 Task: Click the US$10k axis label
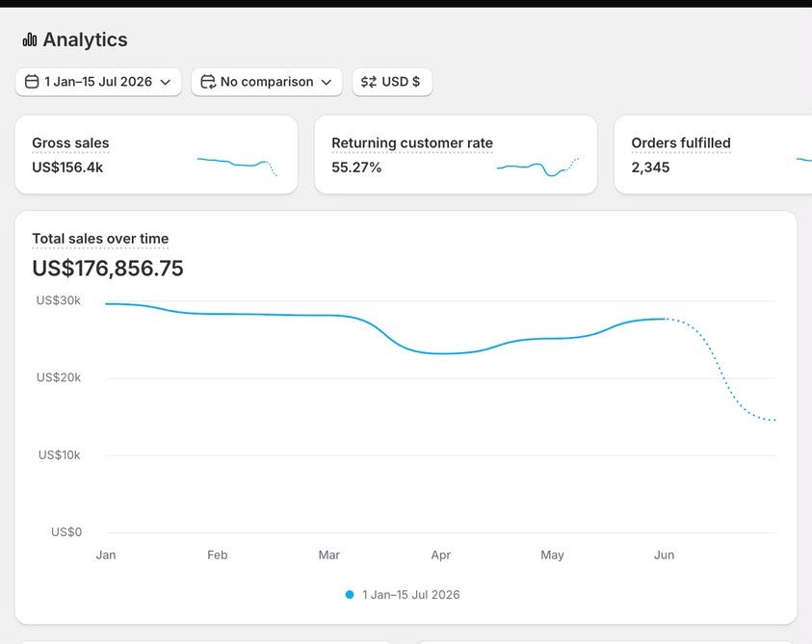click(x=59, y=455)
